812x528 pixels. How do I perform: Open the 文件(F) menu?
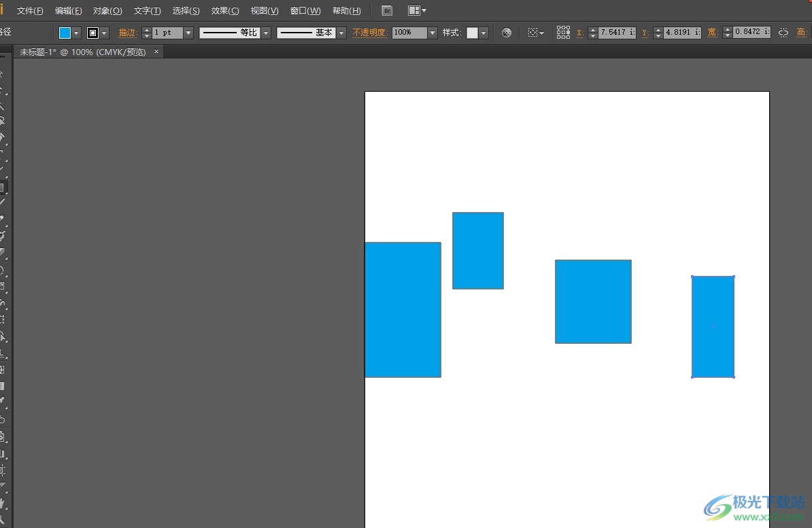(x=30, y=11)
